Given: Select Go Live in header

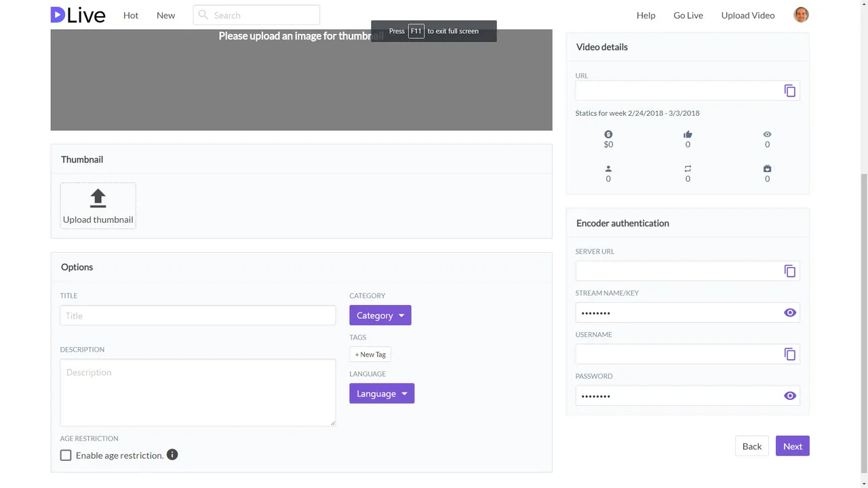Looking at the screenshot, I should pos(688,15).
